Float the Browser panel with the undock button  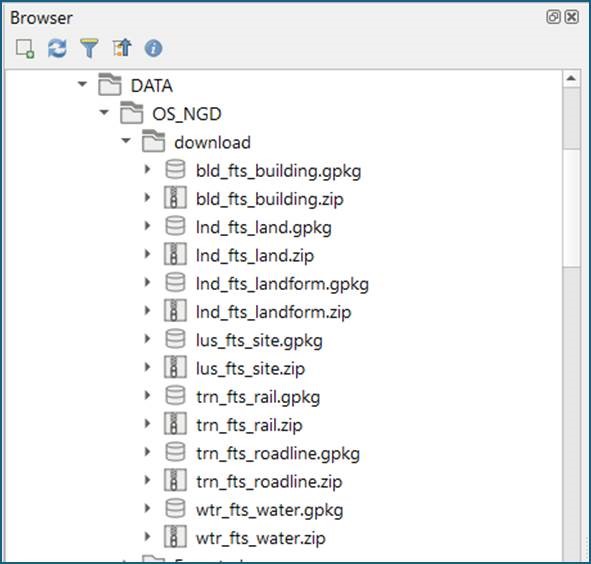(x=553, y=17)
